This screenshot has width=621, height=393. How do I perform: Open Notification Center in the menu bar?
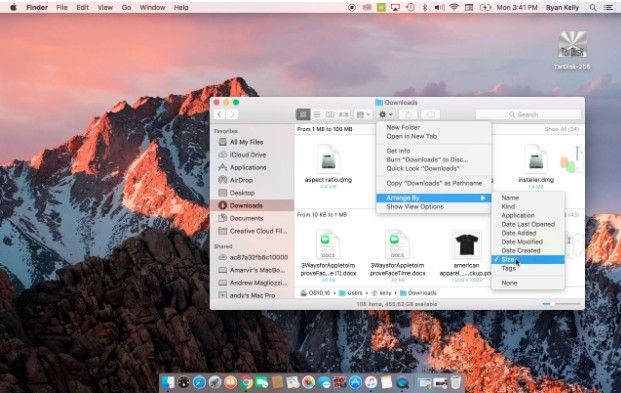click(x=608, y=7)
